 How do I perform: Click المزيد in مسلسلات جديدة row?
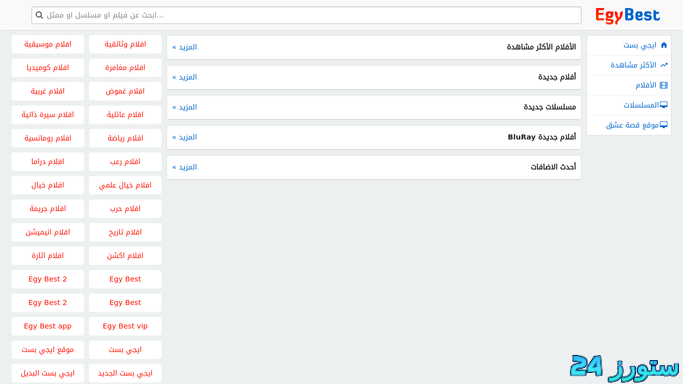pyautogui.click(x=185, y=107)
